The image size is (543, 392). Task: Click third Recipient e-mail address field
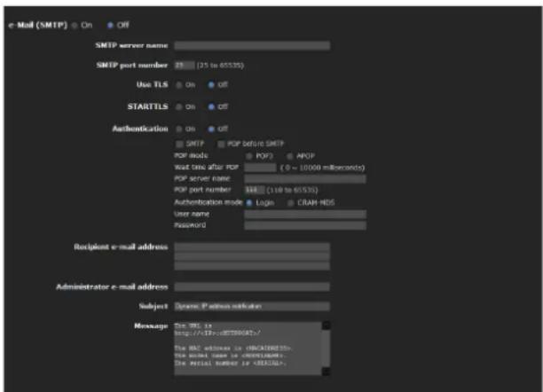click(x=252, y=266)
